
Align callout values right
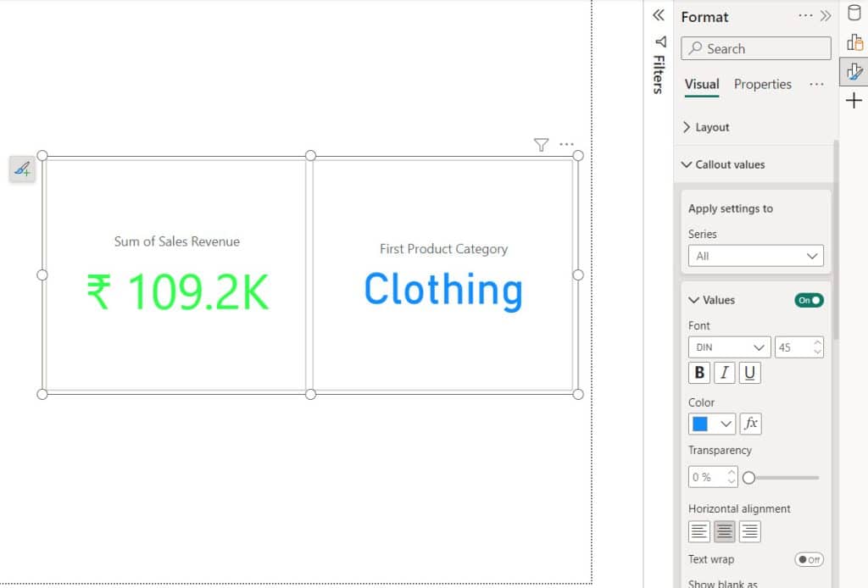click(749, 531)
